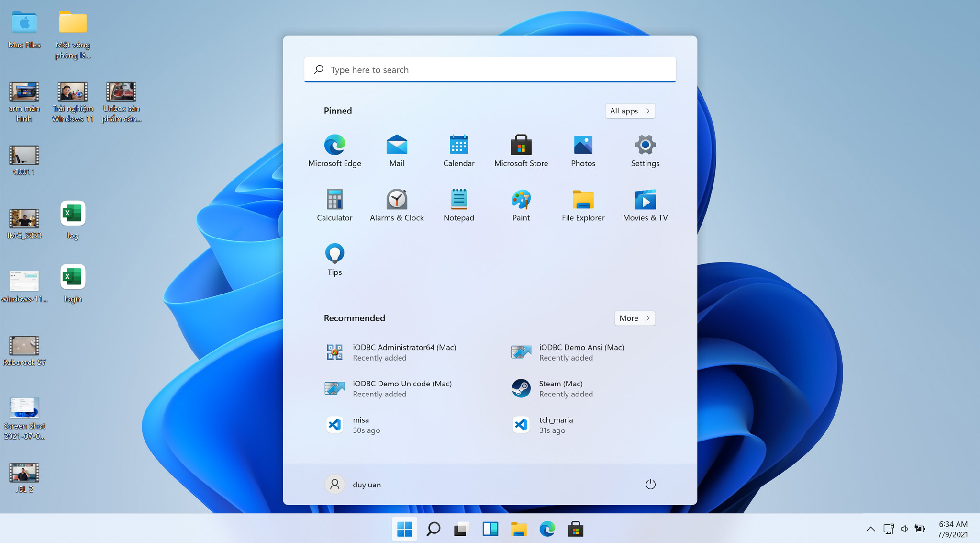This screenshot has height=543, width=980.
Task: Click the battery icon in system tray
Action: pos(920,529)
